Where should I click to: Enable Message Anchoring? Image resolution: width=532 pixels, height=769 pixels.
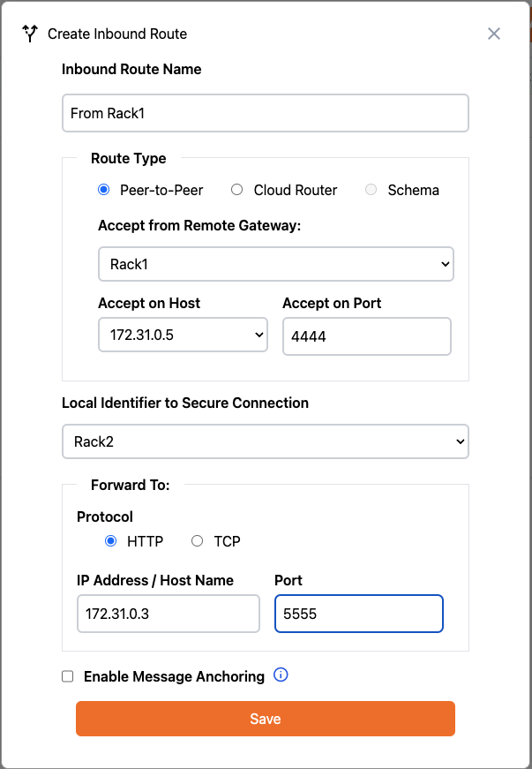67,675
